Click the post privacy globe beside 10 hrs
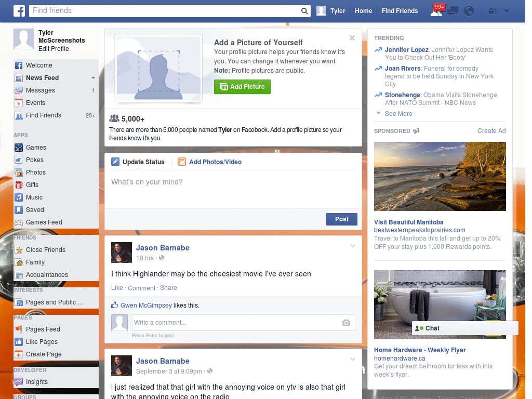 pyautogui.click(x=162, y=258)
